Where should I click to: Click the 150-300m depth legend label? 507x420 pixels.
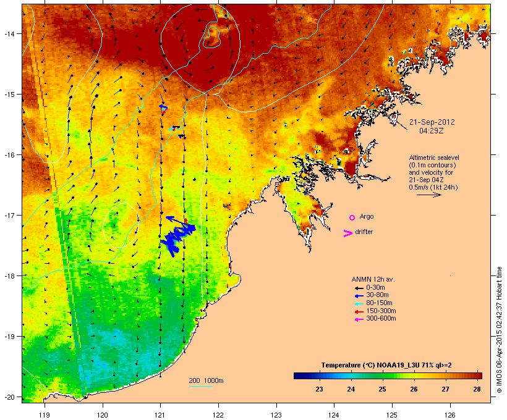click(x=381, y=311)
